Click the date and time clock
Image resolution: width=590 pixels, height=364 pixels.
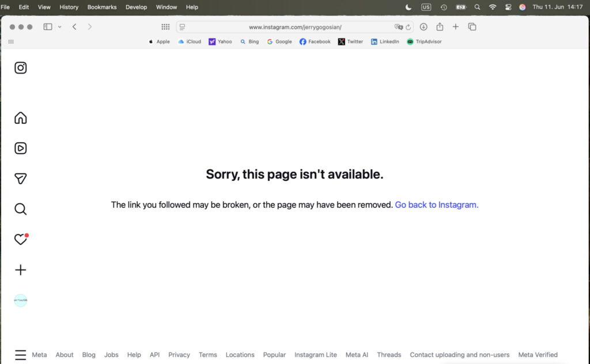tap(558, 7)
